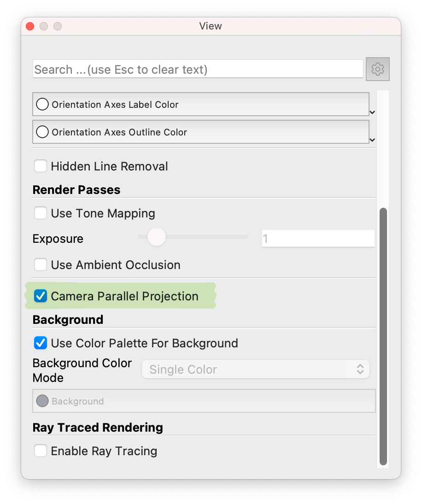The height and width of the screenshot is (504, 422).
Task: Click the advanced settings gear icon
Action: coord(378,70)
